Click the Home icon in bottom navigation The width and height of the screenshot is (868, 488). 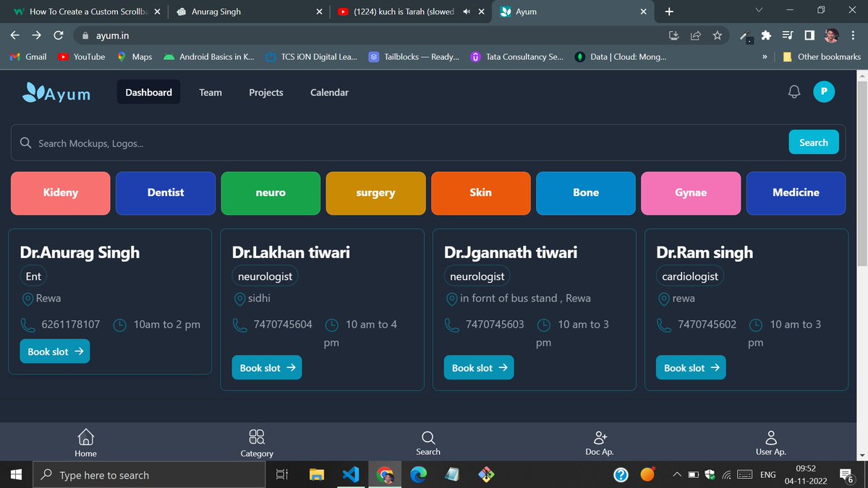click(85, 437)
